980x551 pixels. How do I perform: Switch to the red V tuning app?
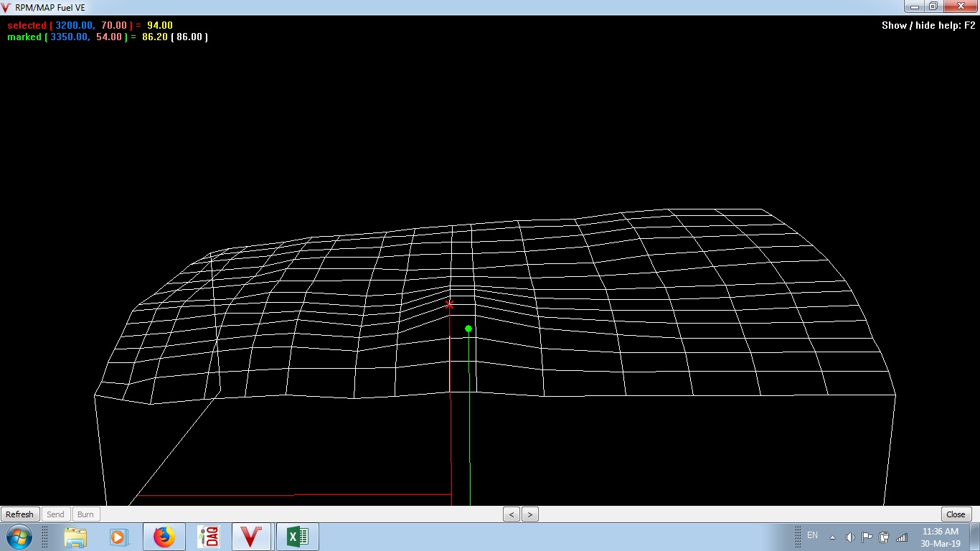(x=250, y=537)
